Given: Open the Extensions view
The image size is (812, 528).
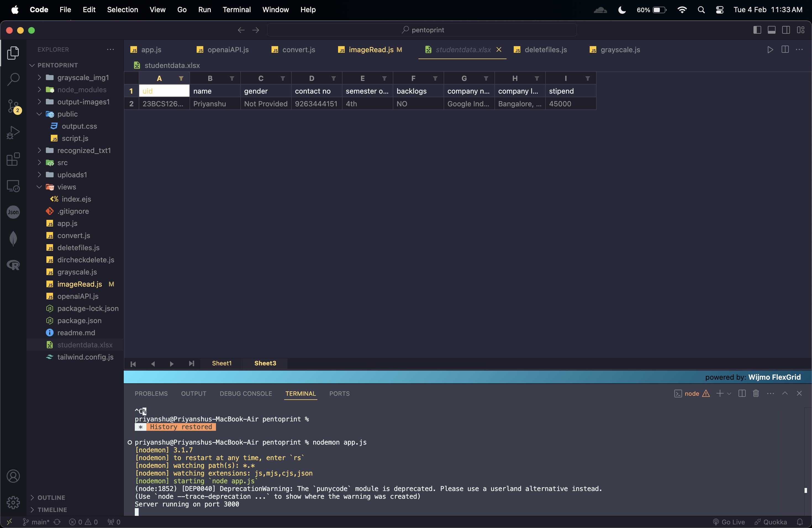Looking at the screenshot, I should (13, 159).
